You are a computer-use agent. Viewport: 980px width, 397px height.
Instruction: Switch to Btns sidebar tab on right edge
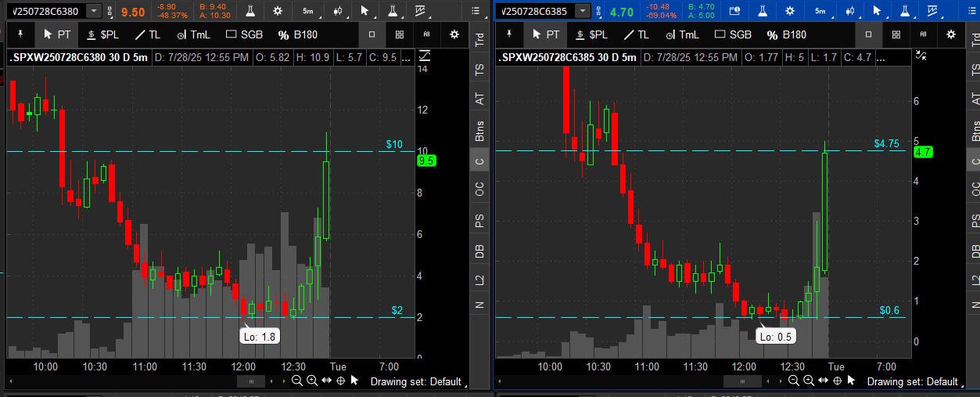[975, 131]
